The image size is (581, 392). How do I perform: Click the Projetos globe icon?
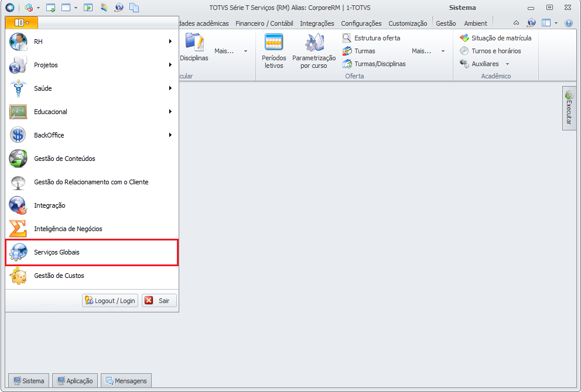click(x=18, y=65)
